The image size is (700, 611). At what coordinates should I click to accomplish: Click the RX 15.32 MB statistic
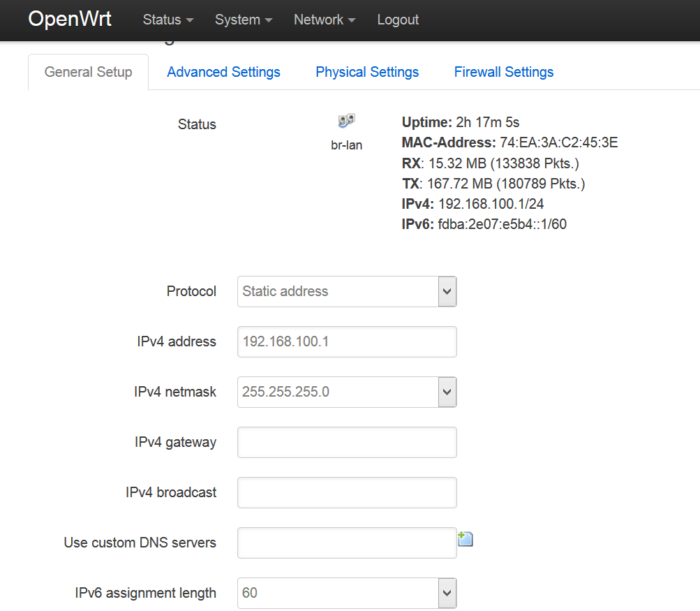(x=490, y=163)
